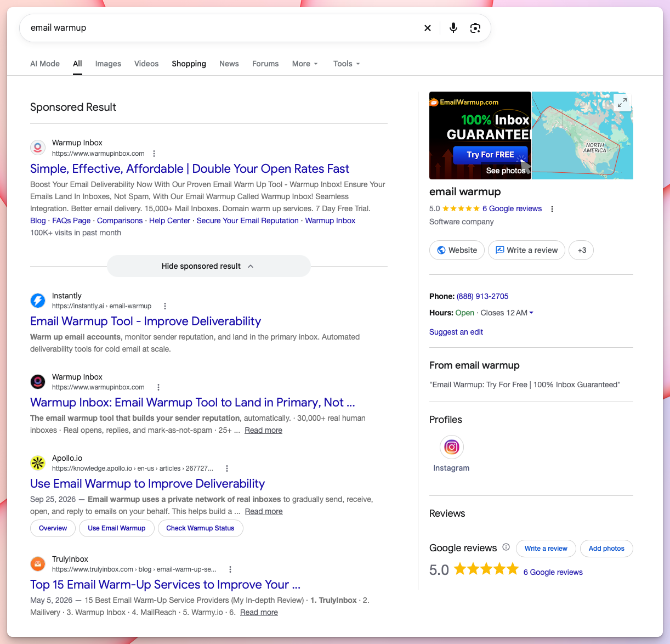Open the EmailWarmup.com See photos thumbnail

pos(480,135)
